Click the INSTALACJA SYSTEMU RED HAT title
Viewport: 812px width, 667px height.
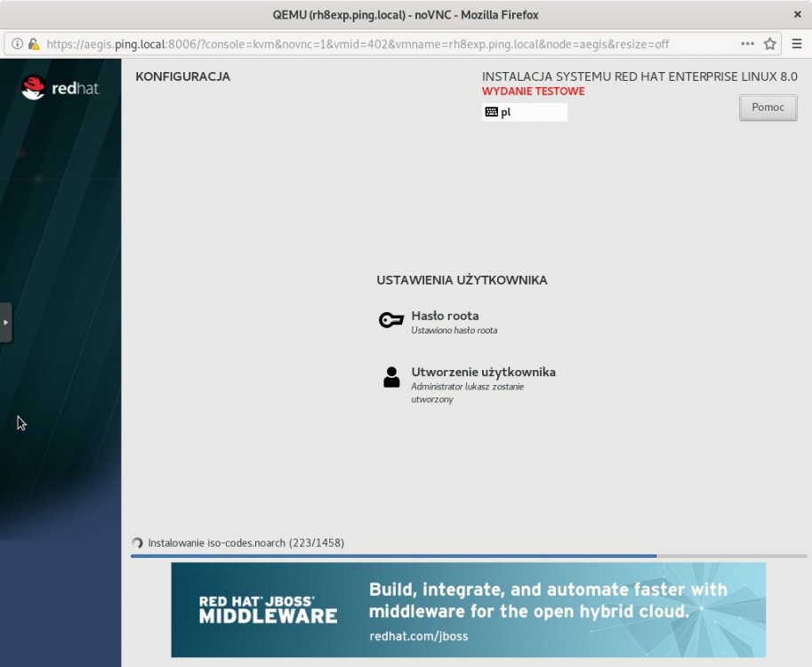[639, 76]
